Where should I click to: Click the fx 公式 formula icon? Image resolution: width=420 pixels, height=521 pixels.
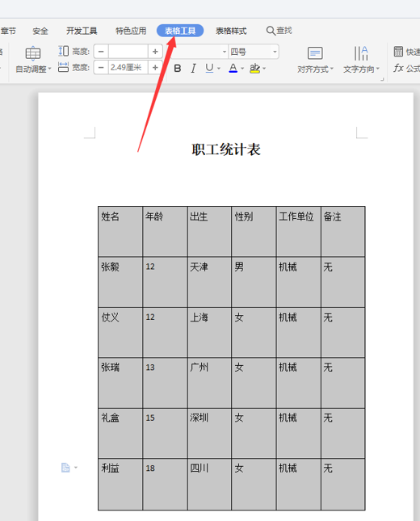[x=406, y=68]
